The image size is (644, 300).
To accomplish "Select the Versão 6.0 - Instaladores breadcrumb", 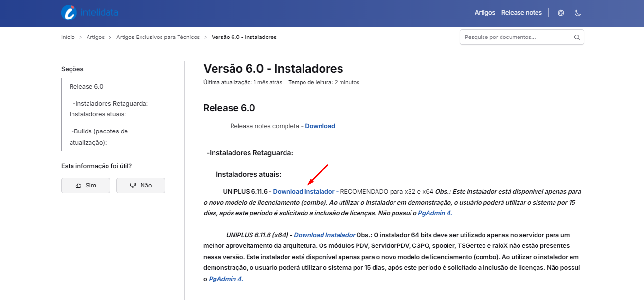I will coord(244,37).
